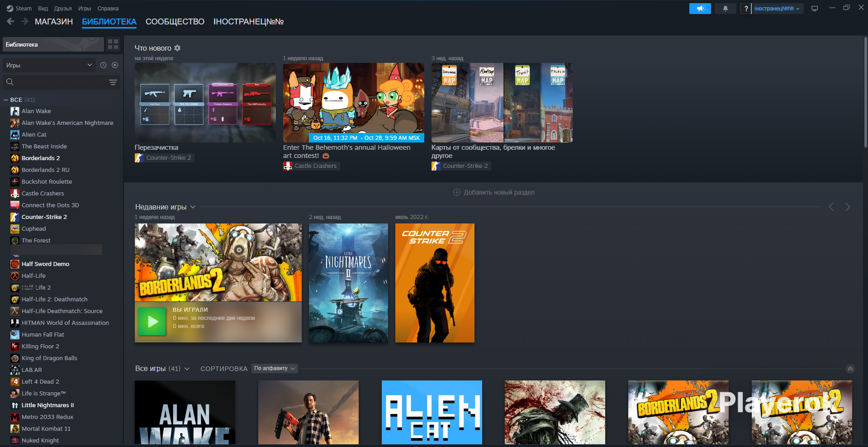Go to the МАГАЗИН tab
Screen dimensions: 868x447
[54, 22]
